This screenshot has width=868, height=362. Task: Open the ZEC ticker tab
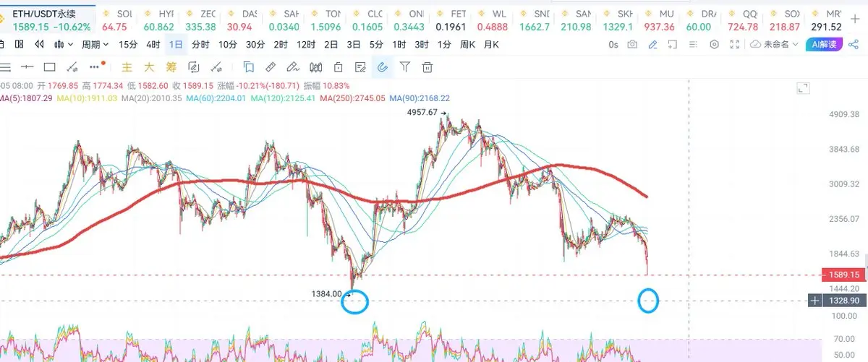[x=200, y=20]
